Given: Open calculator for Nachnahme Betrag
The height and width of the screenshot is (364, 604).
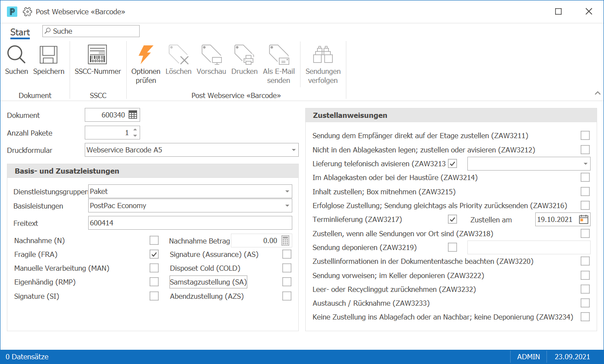Looking at the screenshot, I should (285, 241).
